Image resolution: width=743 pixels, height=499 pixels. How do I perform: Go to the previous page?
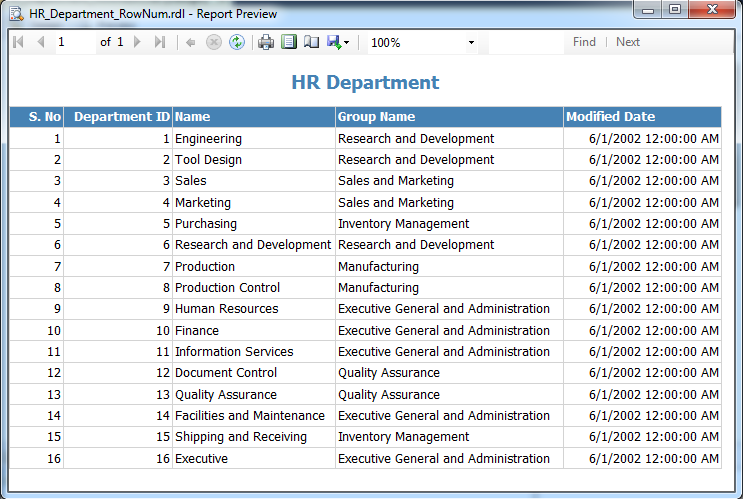[x=41, y=42]
